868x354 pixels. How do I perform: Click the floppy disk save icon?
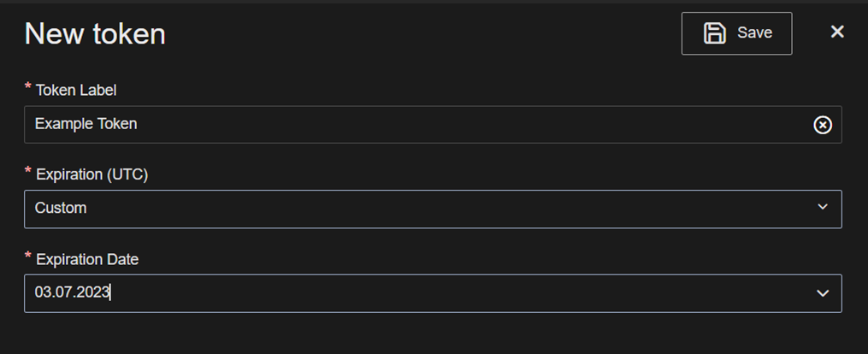click(x=714, y=33)
